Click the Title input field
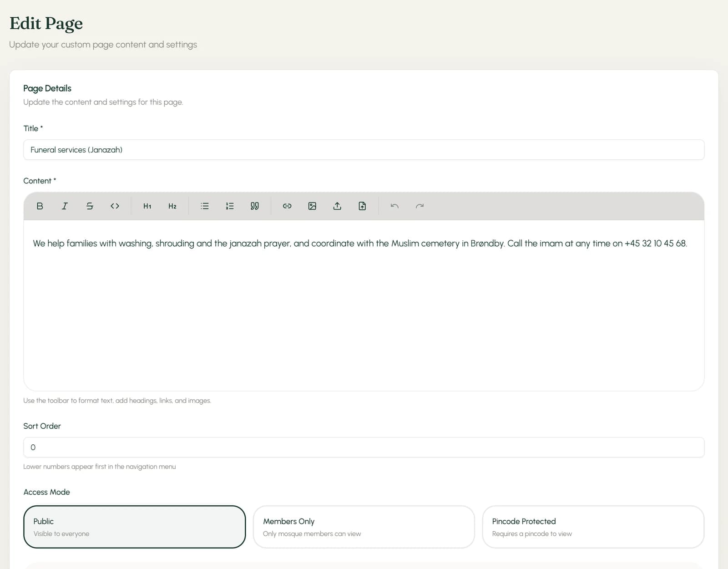Screen dimensions: 728x569 [364, 150]
